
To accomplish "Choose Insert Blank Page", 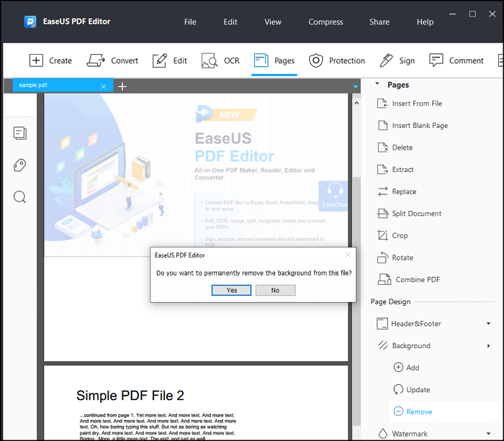I will [x=413, y=125].
